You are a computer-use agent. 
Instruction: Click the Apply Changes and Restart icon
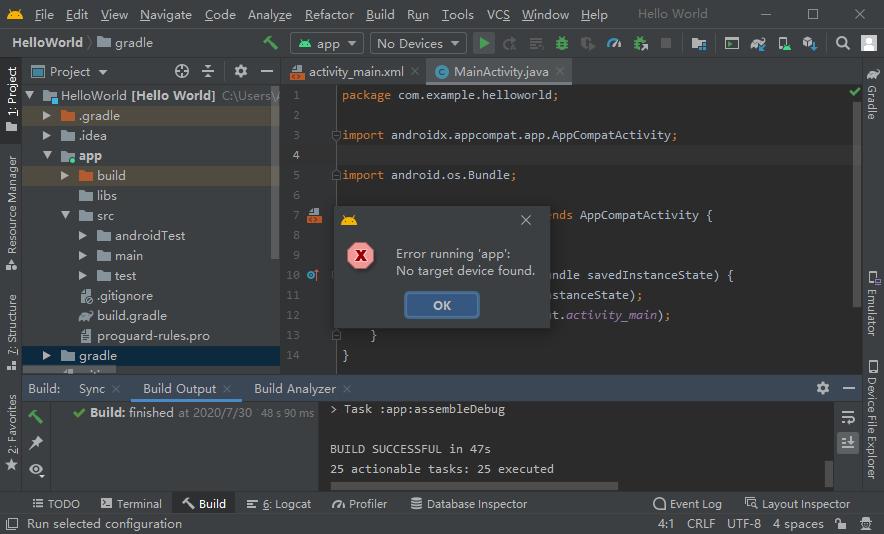pos(510,43)
